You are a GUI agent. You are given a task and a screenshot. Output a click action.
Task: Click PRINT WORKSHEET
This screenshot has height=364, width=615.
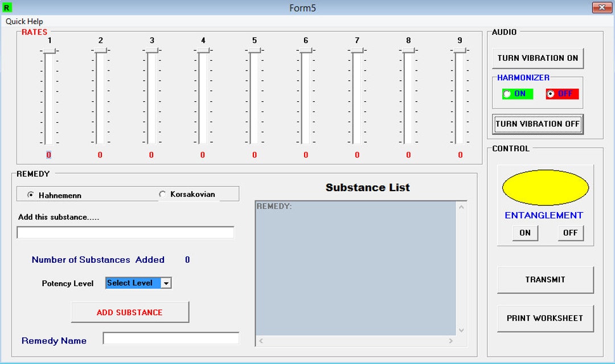coord(545,318)
